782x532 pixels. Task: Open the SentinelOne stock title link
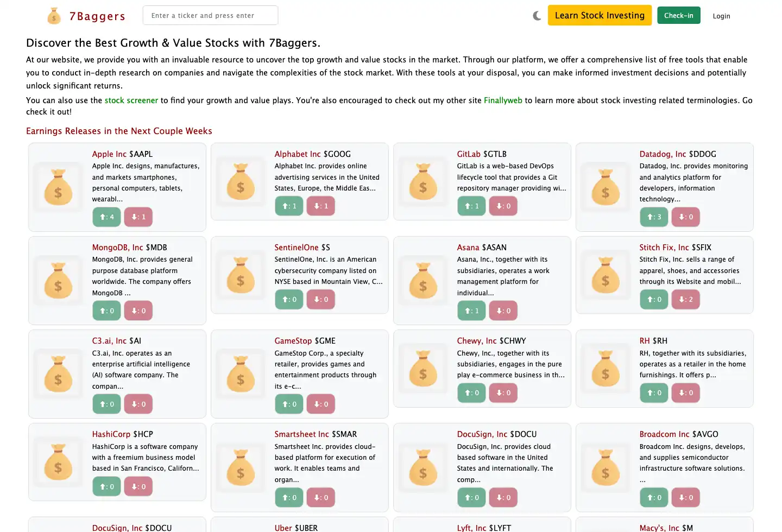(297, 248)
